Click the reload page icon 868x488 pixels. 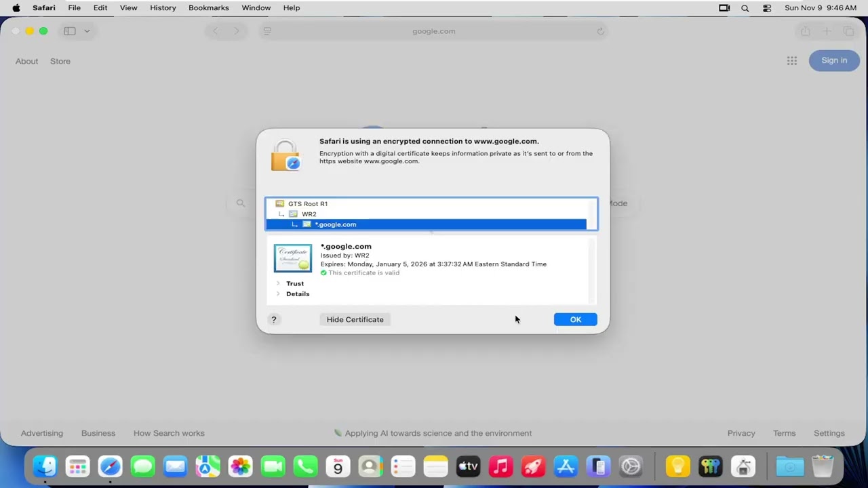600,31
